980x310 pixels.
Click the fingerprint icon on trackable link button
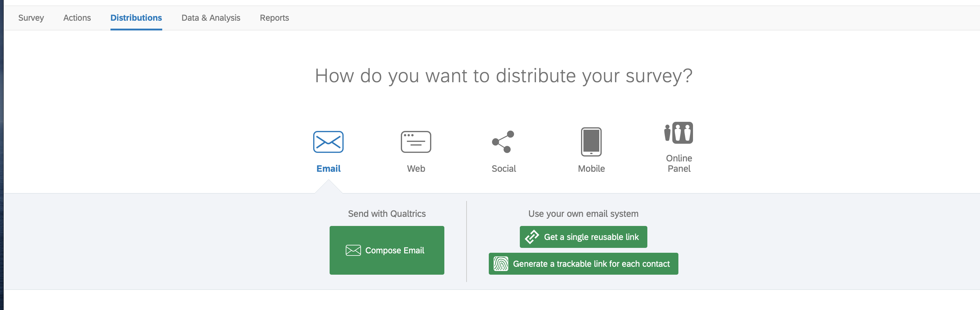coord(501,263)
